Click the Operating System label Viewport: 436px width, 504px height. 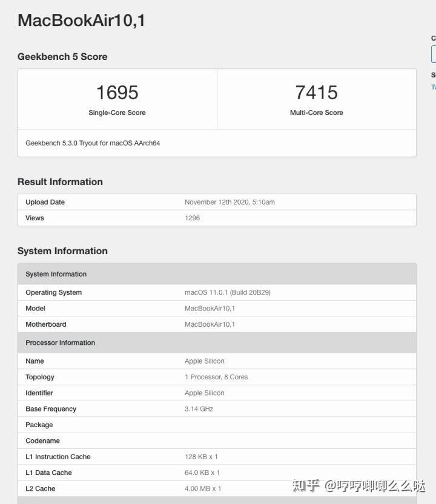(54, 292)
